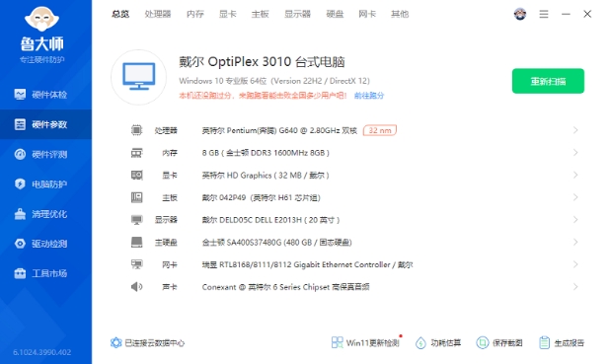
Task: Open the 硬件评测 benchmark icon
Action: coord(20,155)
